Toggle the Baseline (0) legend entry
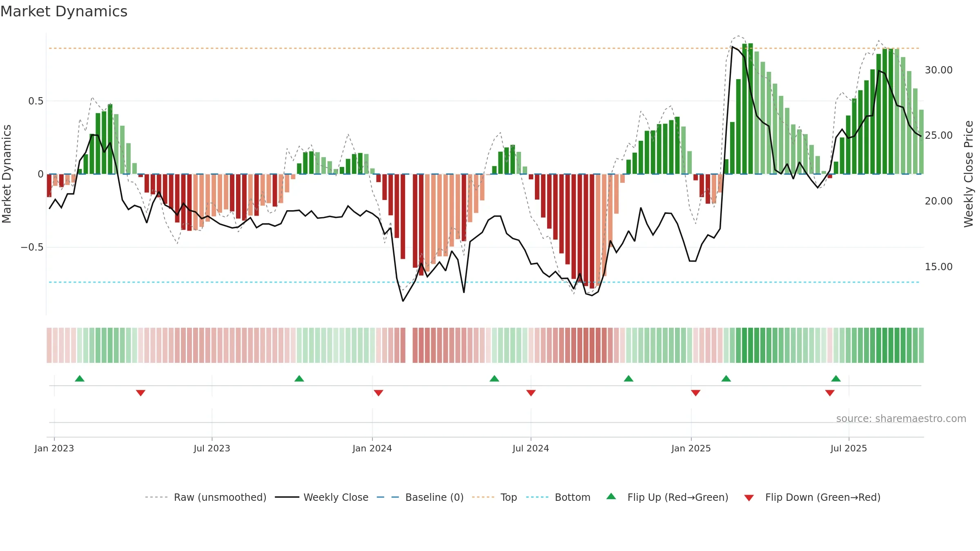This screenshot has height=551, width=980. pos(420,497)
